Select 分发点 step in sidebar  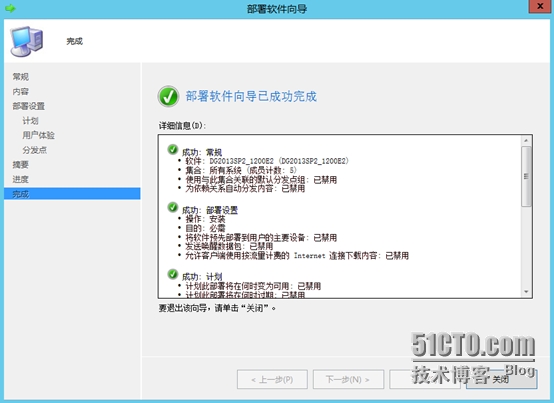(x=35, y=150)
